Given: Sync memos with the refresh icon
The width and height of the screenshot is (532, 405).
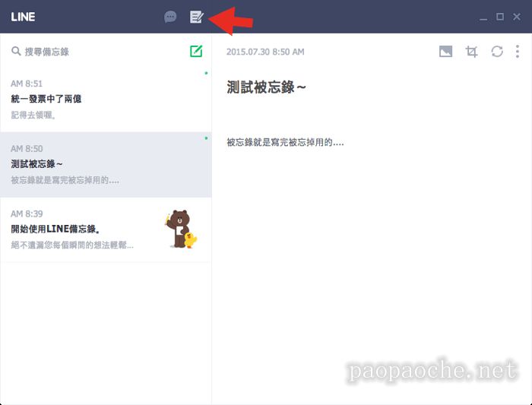Looking at the screenshot, I should (497, 52).
